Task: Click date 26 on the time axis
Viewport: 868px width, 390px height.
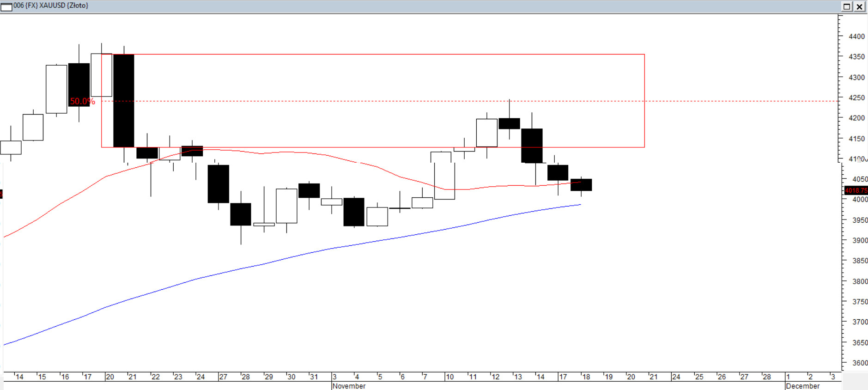Action: [x=722, y=377]
